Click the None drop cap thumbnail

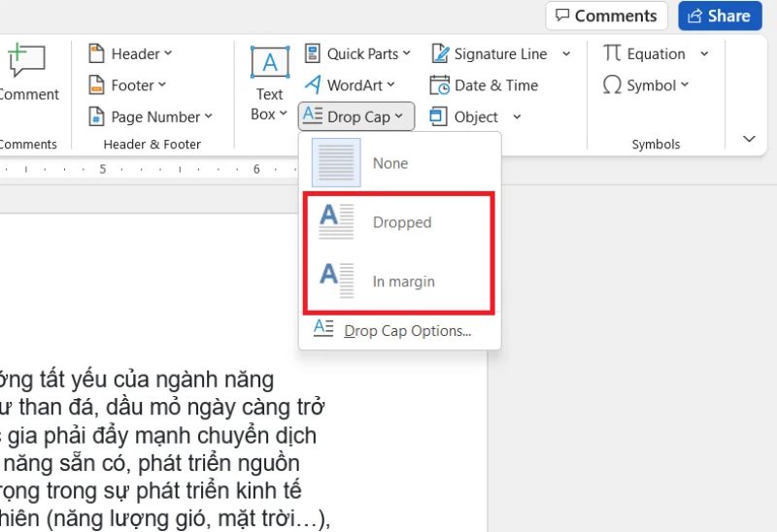[336, 162]
